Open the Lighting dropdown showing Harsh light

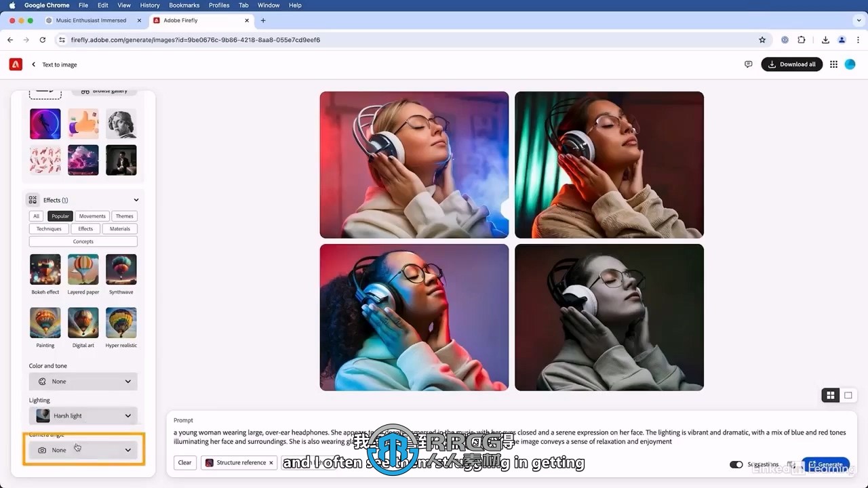tap(83, 415)
